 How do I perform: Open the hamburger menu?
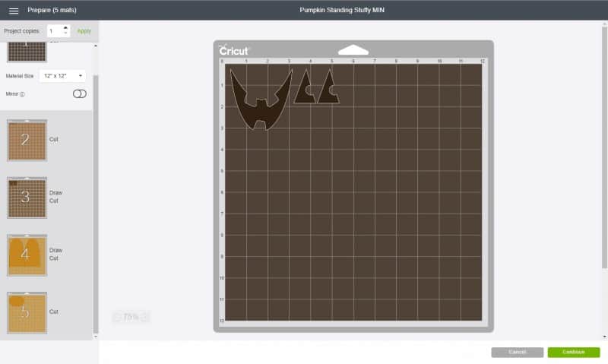pos(14,11)
